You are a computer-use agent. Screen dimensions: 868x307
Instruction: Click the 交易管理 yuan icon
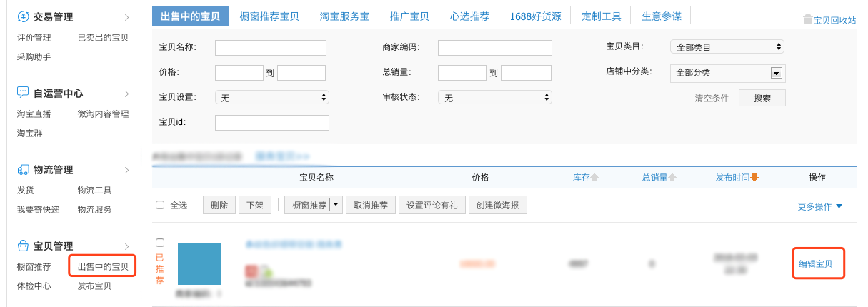click(x=23, y=17)
